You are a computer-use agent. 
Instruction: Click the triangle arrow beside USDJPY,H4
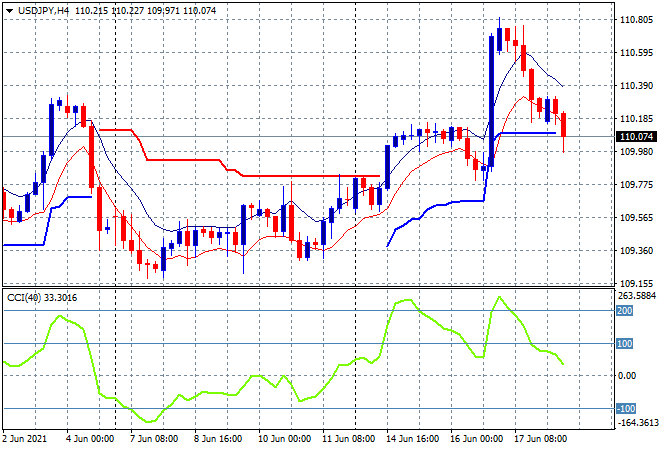[x=10, y=11]
